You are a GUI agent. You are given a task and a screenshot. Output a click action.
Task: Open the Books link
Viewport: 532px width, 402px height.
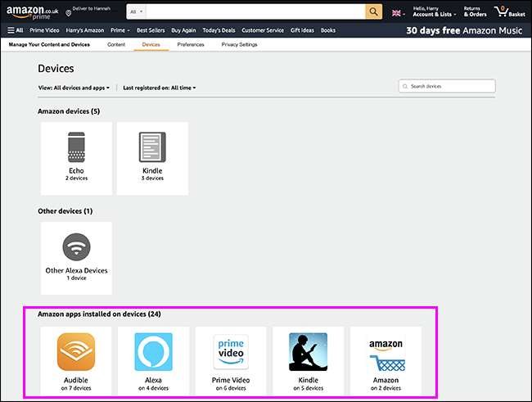328,30
